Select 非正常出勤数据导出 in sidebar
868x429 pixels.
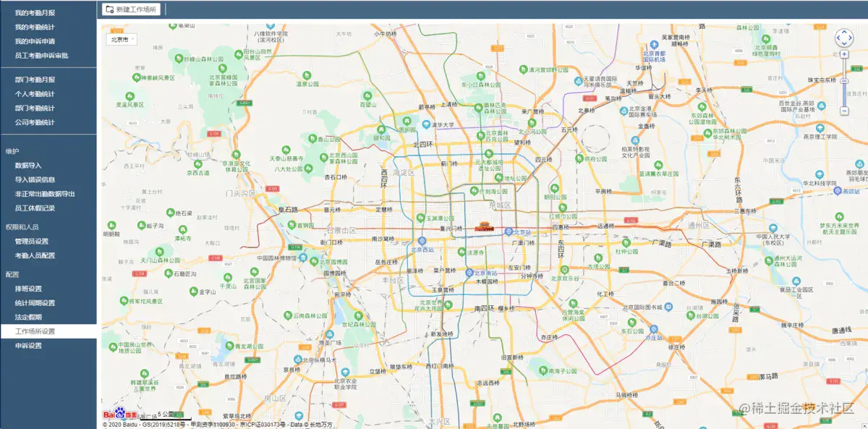[45, 194]
